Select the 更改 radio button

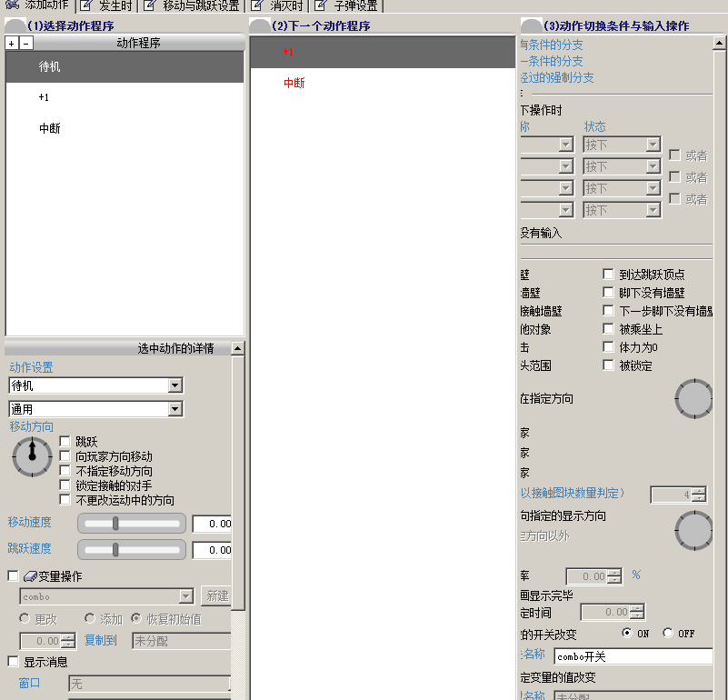coord(25,618)
